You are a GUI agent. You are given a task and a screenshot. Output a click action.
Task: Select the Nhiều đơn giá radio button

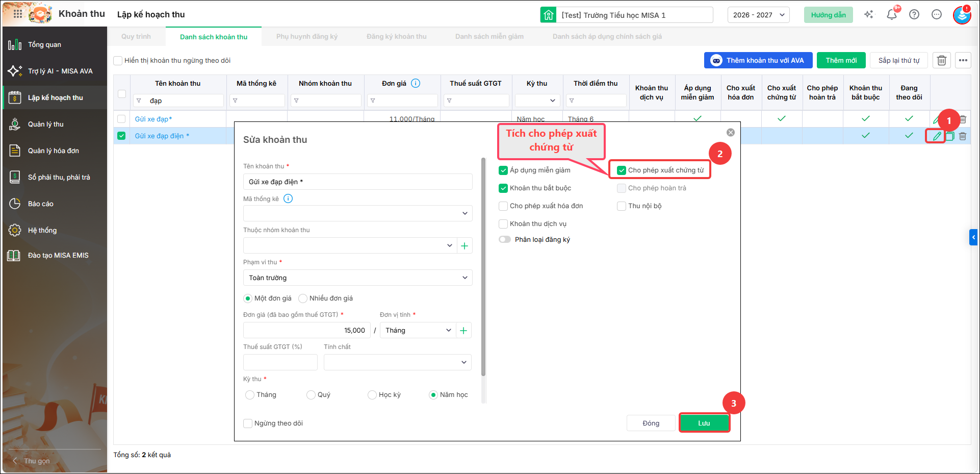coord(303,298)
